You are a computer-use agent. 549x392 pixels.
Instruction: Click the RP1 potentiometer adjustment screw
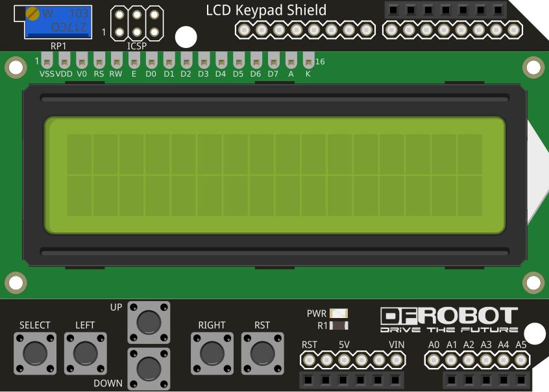coord(32,14)
